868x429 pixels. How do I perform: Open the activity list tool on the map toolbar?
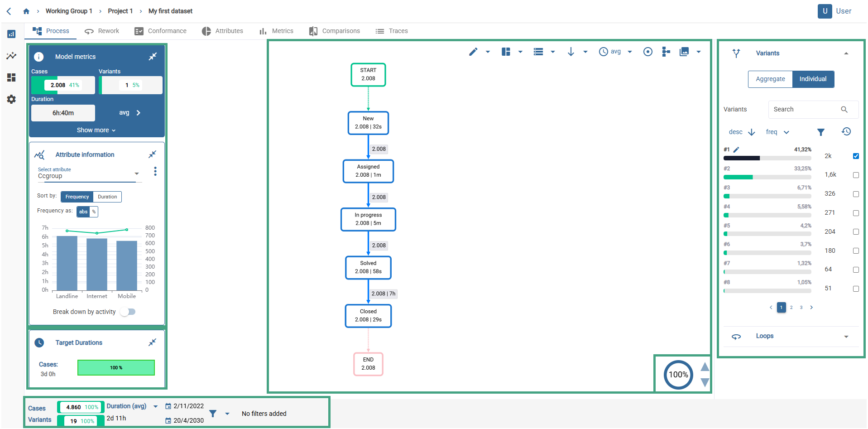(x=538, y=52)
